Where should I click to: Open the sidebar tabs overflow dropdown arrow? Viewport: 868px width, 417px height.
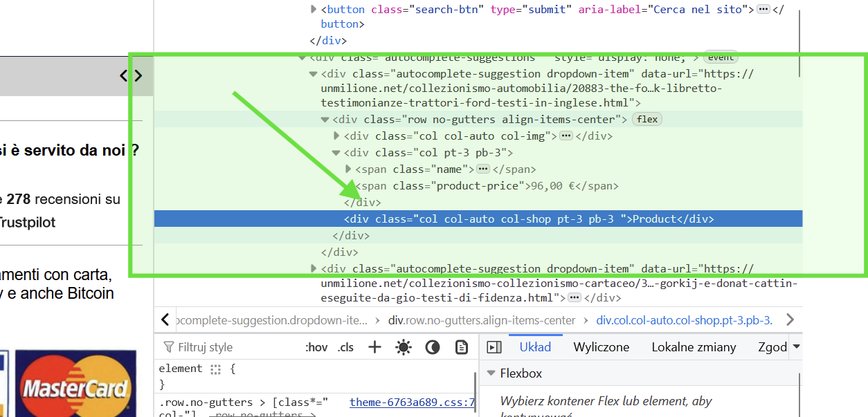pyautogui.click(x=796, y=346)
